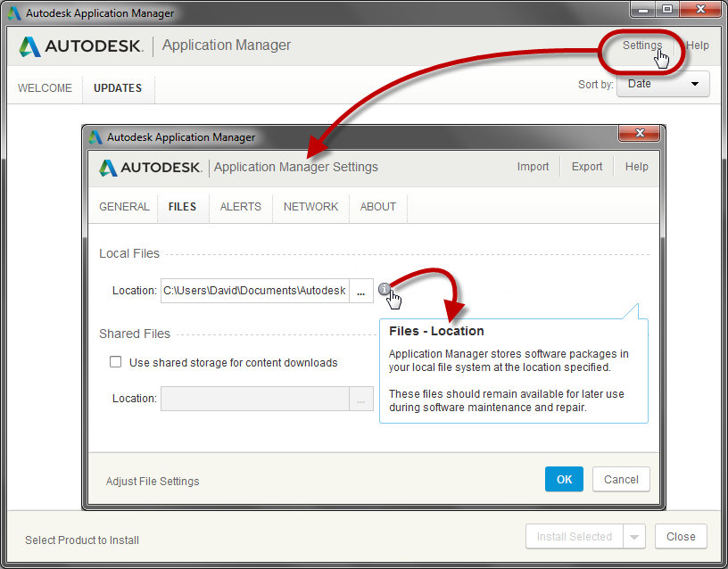The height and width of the screenshot is (569, 728).
Task: Click the Autodesk icon in the main window title bar
Action: 14,13
